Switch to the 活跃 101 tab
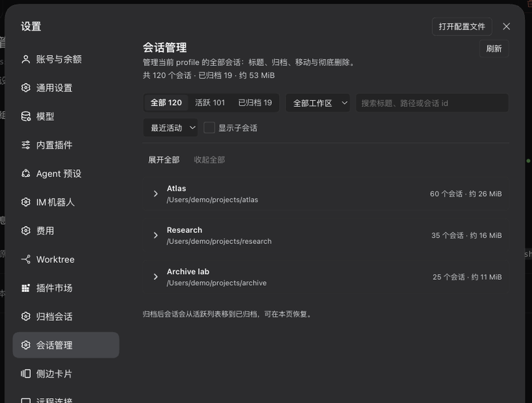This screenshot has height=403, width=532. (210, 102)
